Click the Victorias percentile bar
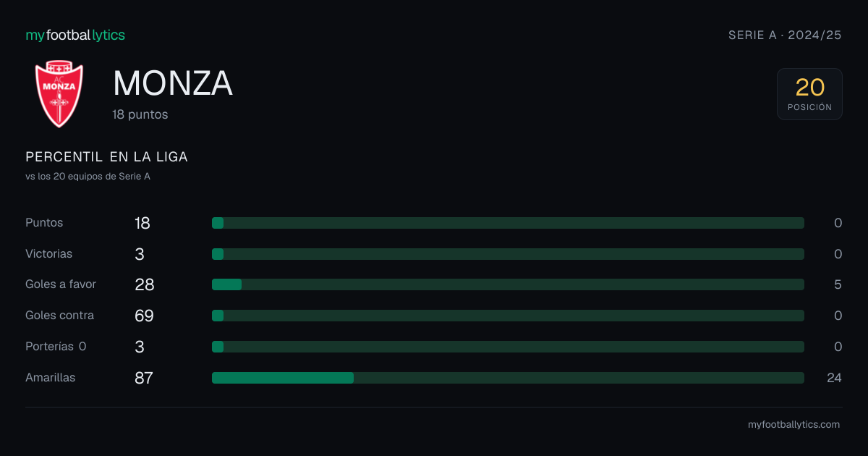Image resolution: width=868 pixels, height=456 pixels. tap(508, 254)
